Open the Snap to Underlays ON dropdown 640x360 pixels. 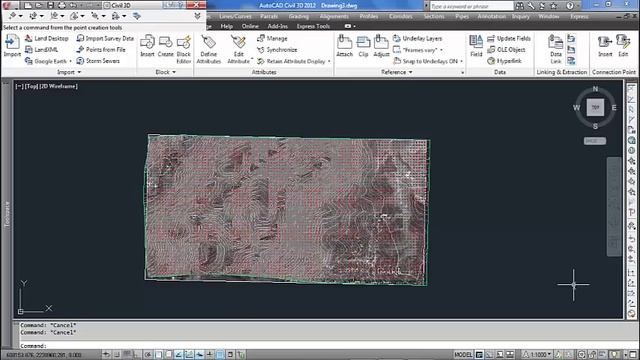[x=461, y=61]
